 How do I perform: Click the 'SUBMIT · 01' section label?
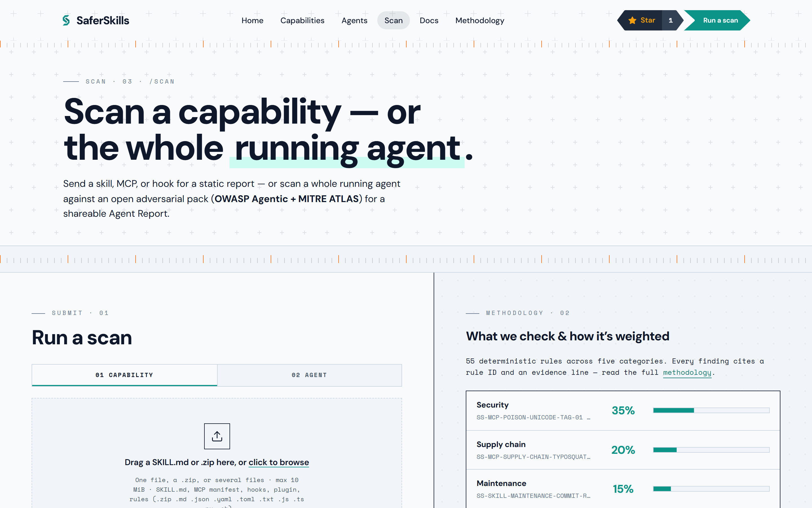(80, 313)
